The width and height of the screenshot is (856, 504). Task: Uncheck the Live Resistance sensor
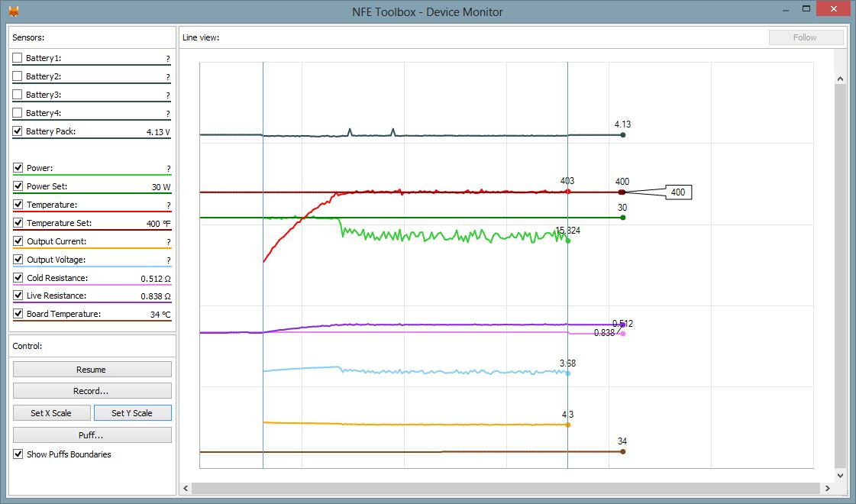coord(18,296)
